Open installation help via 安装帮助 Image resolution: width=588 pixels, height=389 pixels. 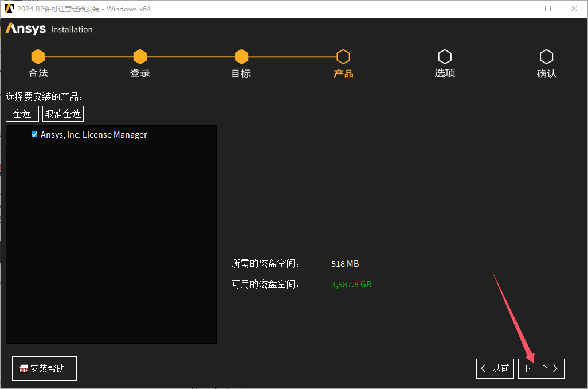(44, 368)
